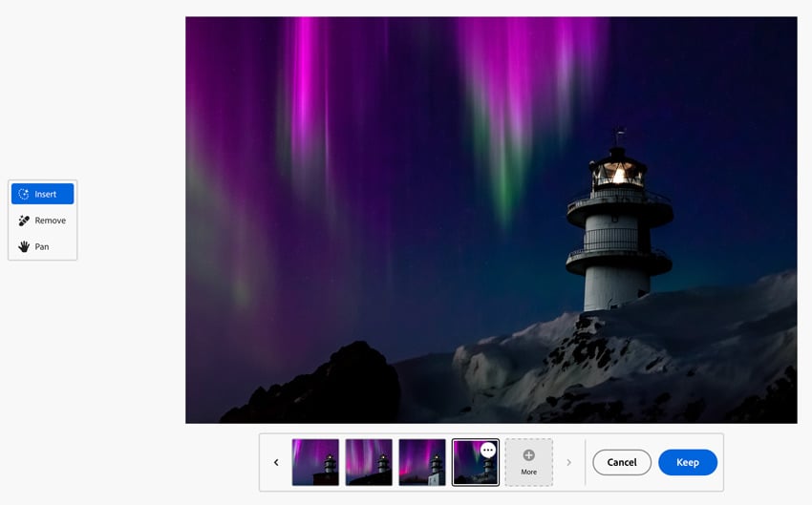This screenshot has width=812, height=505.
Task: Select the third aurora variation thumbnail
Action: pyautogui.click(x=422, y=462)
